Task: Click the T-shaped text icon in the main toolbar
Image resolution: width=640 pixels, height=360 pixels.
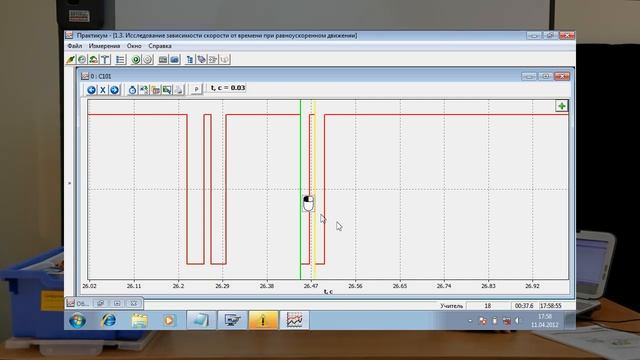Action: tap(105, 60)
